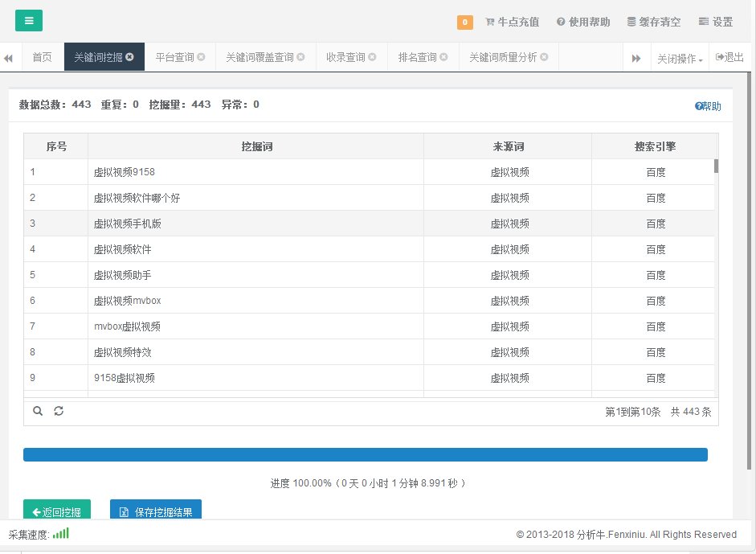The height and width of the screenshot is (554, 756).
Task: Check the 采集速度 collection speed indicator
Action: click(62, 533)
